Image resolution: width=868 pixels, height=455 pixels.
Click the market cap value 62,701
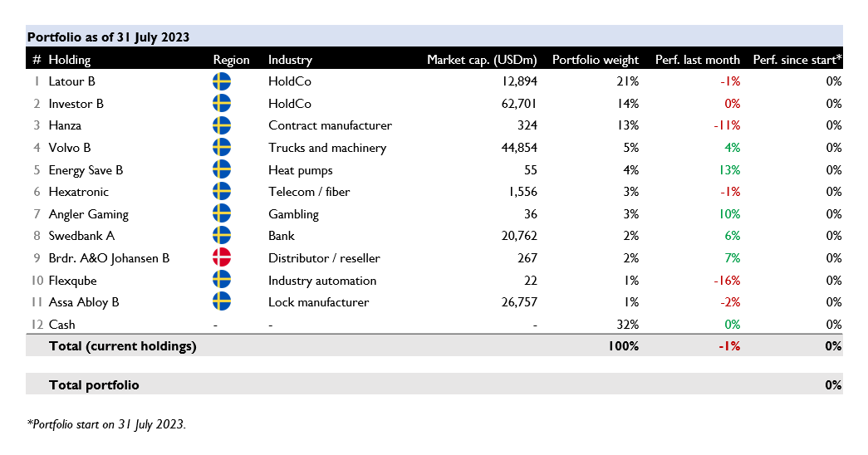click(519, 104)
